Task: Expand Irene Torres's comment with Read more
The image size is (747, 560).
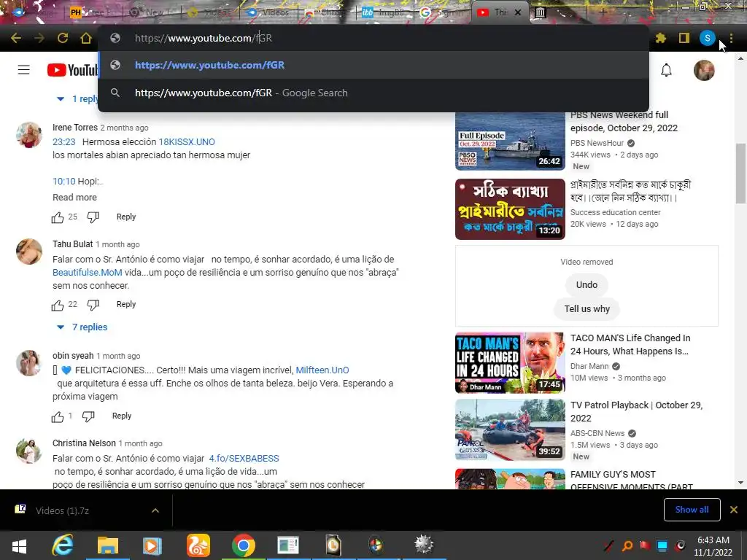Action: tap(75, 197)
